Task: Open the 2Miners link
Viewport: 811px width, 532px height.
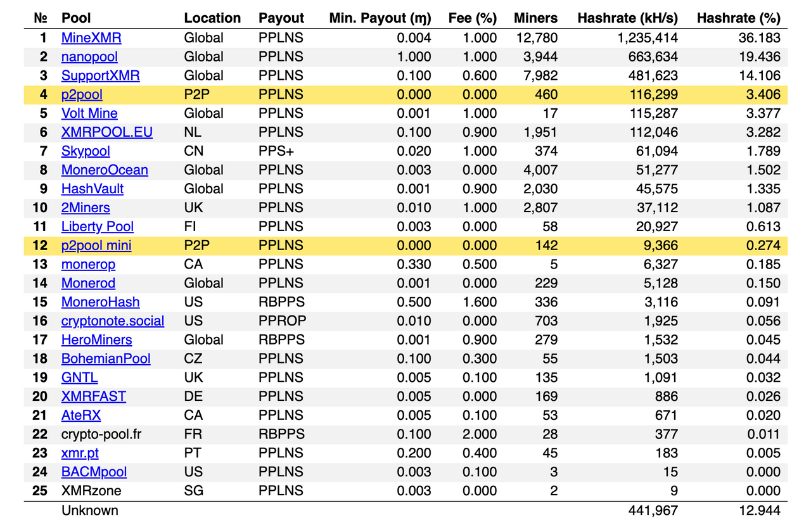Action: coord(86,208)
